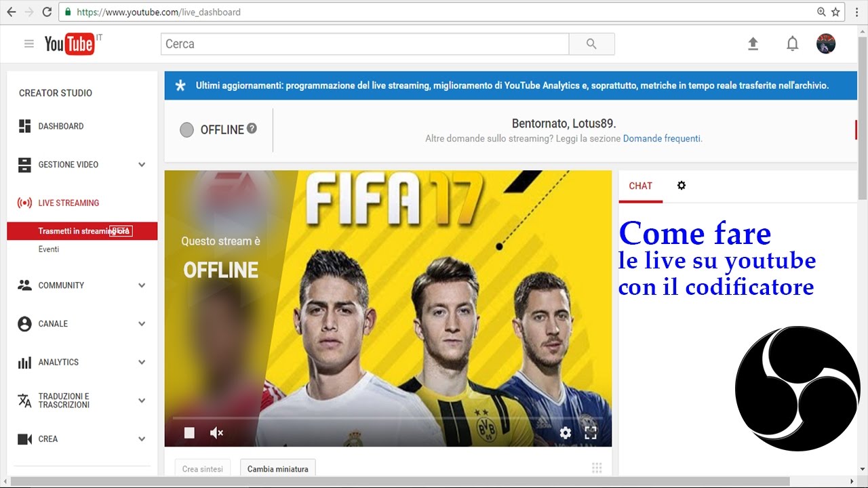Click the grid drag handle icon
Image resolution: width=868 pixels, height=488 pixels.
point(597,468)
